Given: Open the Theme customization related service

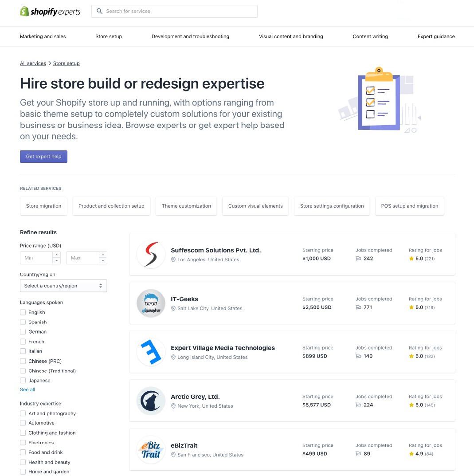Looking at the screenshot, I should click(x=186, y=206).
